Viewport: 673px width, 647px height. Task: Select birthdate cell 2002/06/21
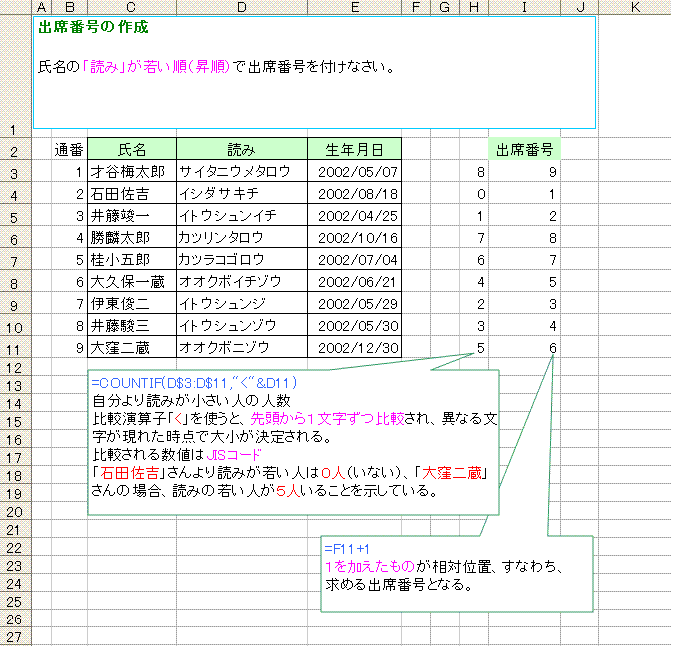click(355, 281)
